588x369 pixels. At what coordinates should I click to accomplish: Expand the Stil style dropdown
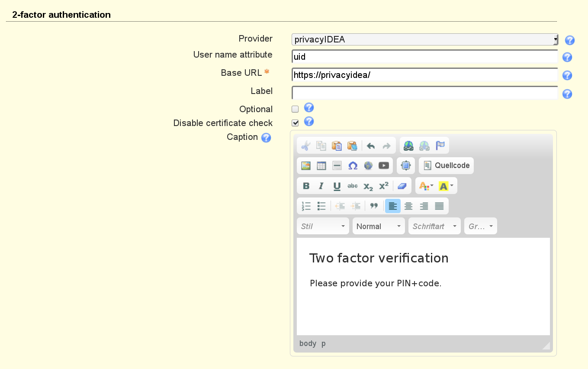[x=323, y=226]
